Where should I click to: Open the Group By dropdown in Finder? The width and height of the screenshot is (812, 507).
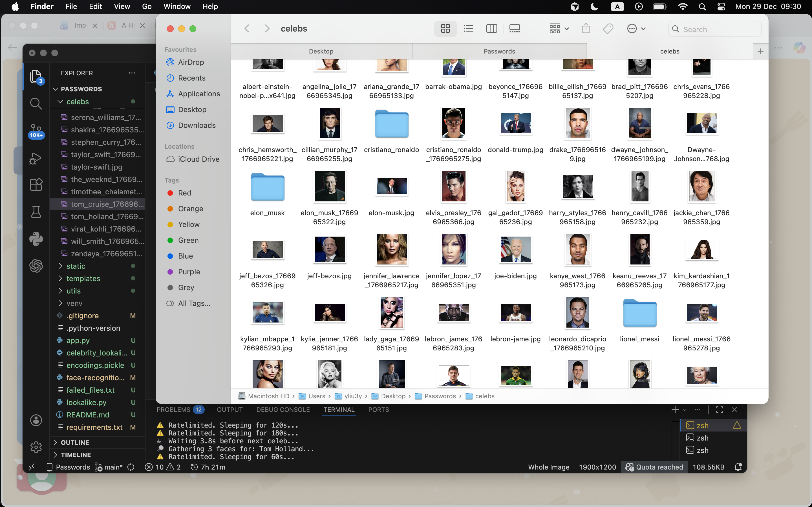[x=559, y=29]
